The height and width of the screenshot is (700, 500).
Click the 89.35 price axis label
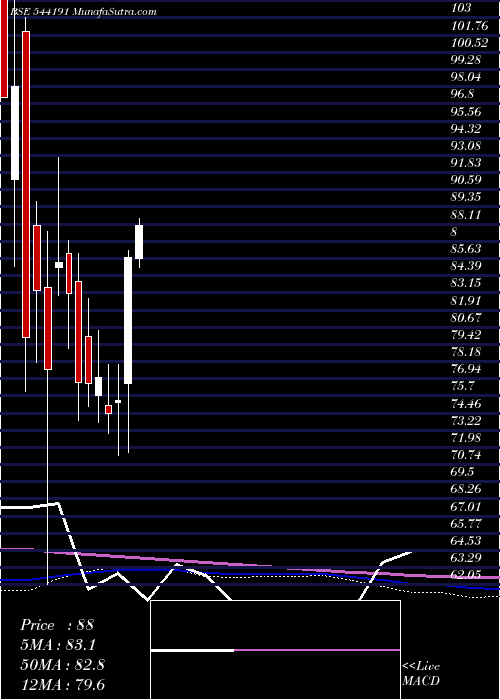coord(466,197)
